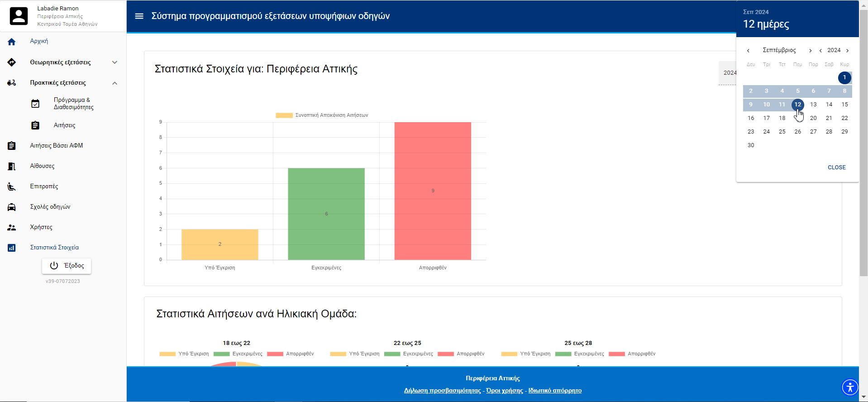Open Πρόγραμμα & Διαθεσιμότητες menu item
Screen dimensions: 868x402
point(73,104)
